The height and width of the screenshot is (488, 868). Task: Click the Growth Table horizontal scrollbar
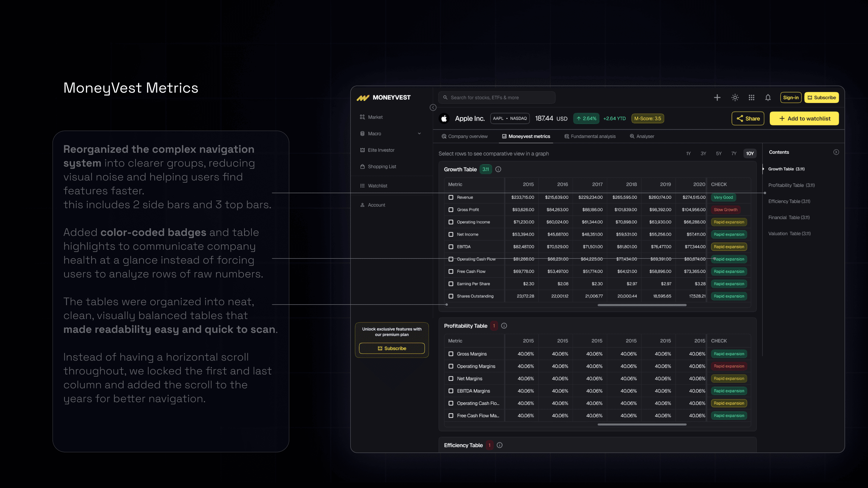pyautogui.click(x=642, y=305)
